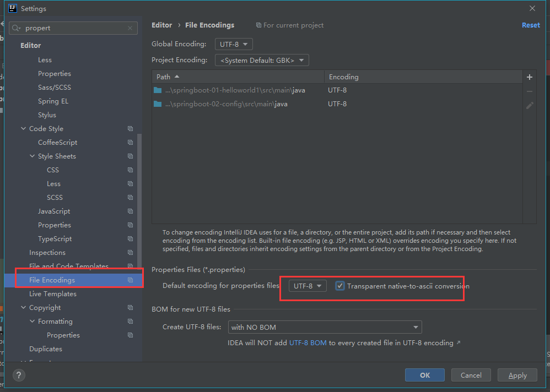The image size is (550, 392).
Task: Open Project Encoding dropdown
Action: click(262, 60)
